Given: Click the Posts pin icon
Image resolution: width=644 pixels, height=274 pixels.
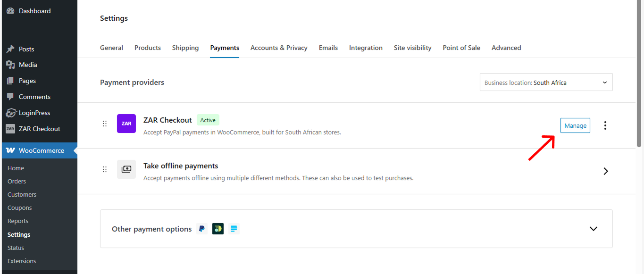Looking at the screenshot, I should (10, 49).
